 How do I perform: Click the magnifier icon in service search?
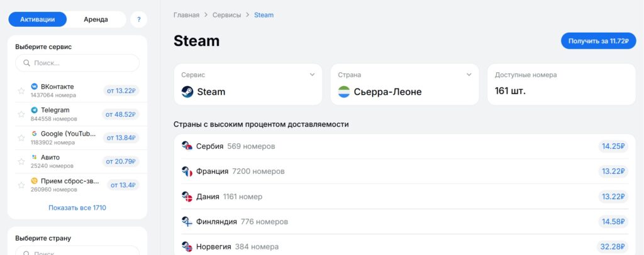pyautogui.click(x=26, y=63)
